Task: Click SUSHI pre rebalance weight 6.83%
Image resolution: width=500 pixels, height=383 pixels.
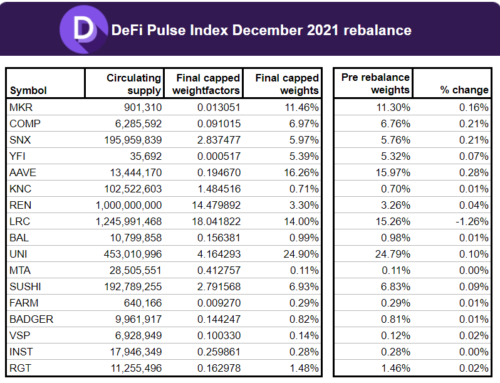Action: (396, 287)
